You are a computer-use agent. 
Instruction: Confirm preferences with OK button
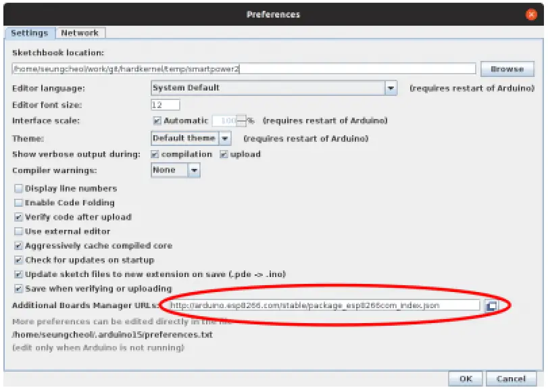click(466, 378)
